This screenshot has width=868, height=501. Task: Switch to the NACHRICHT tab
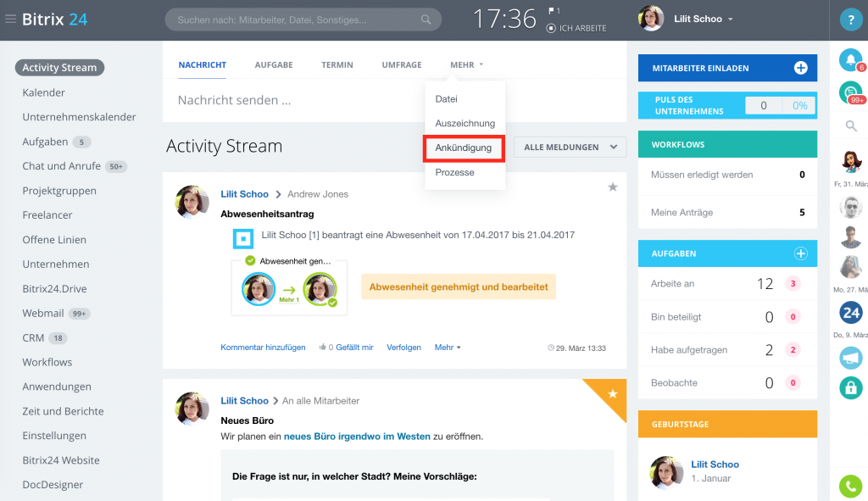[x=202, y=64]
